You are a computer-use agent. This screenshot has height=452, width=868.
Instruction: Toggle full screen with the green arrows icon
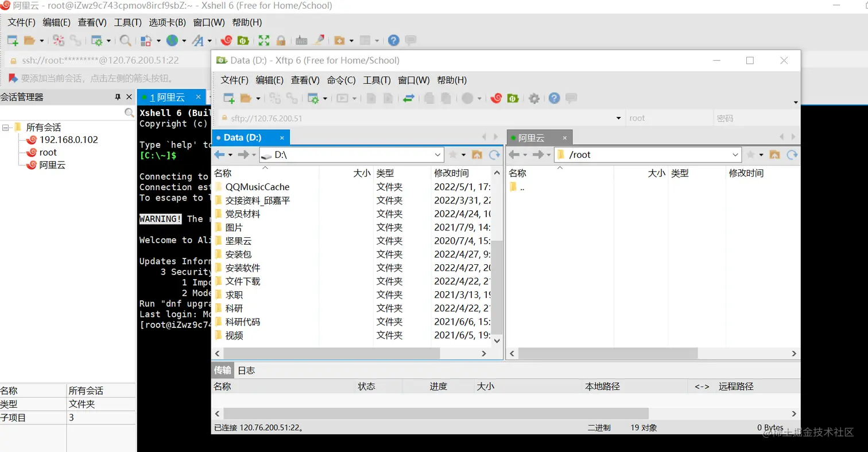click(x=265, y=40)
